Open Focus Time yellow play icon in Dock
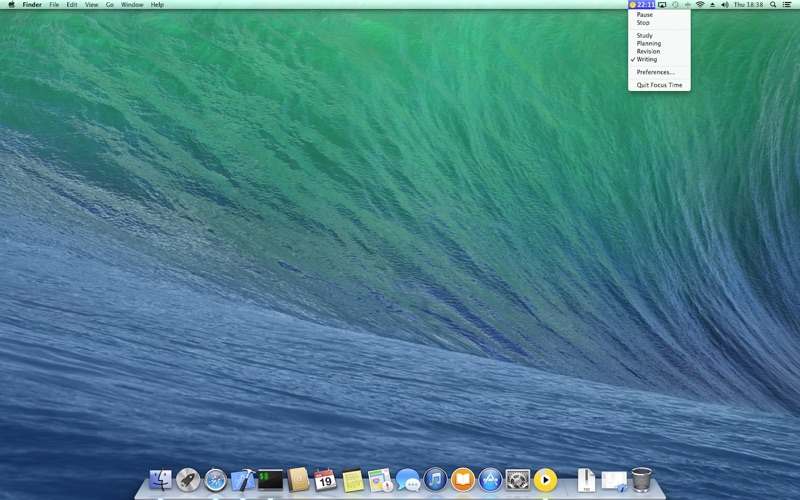This screenshot has width=800, height=500. (x=545, y=480)
